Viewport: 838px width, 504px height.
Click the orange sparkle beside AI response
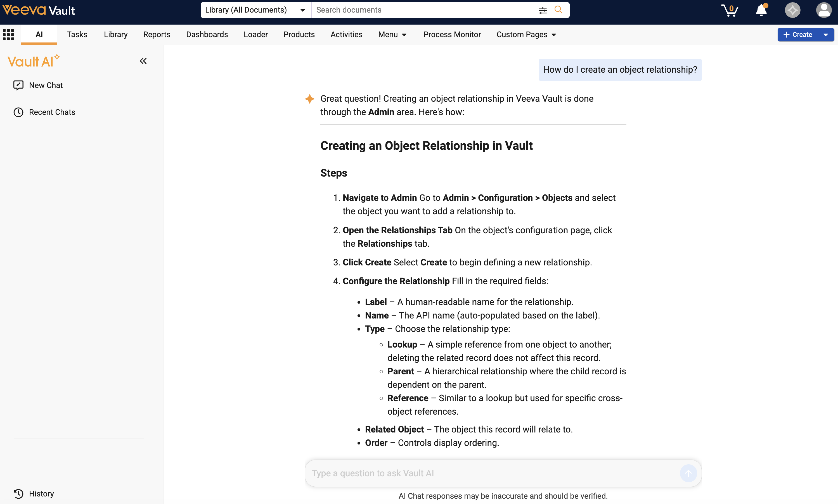(x=309, y=99)
